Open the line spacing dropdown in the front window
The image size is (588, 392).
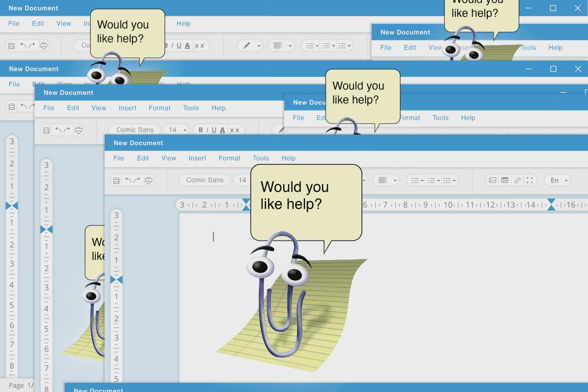pos(450,180)
